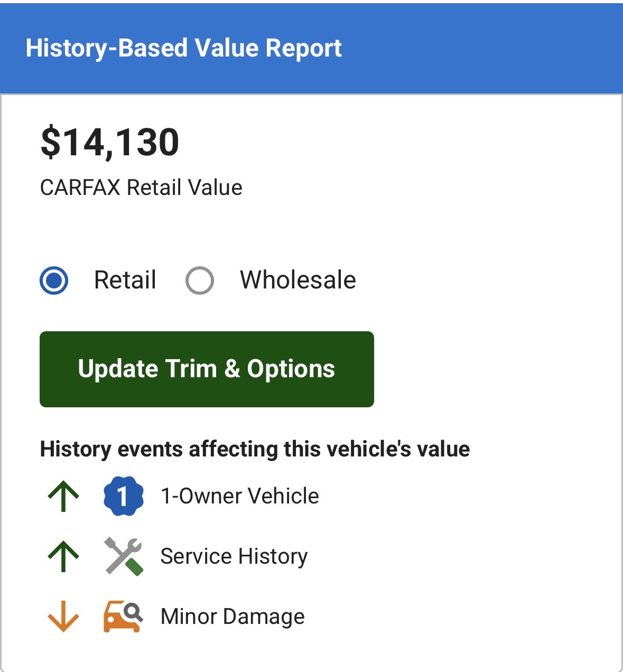Click the Wholesale option label

click(x=298, y=280)
